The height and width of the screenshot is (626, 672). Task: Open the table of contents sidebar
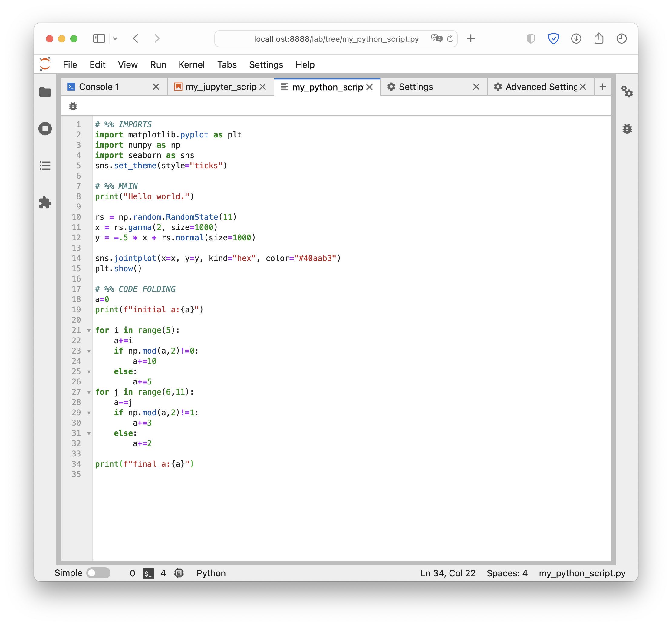45,166
